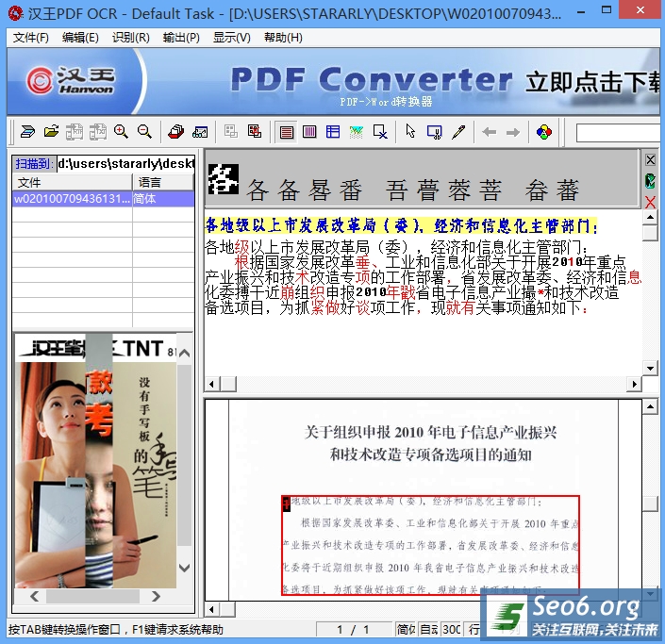Open the 文件(F) menu
Viewport: 665px width, 644px height.
[x=30, y=38]
